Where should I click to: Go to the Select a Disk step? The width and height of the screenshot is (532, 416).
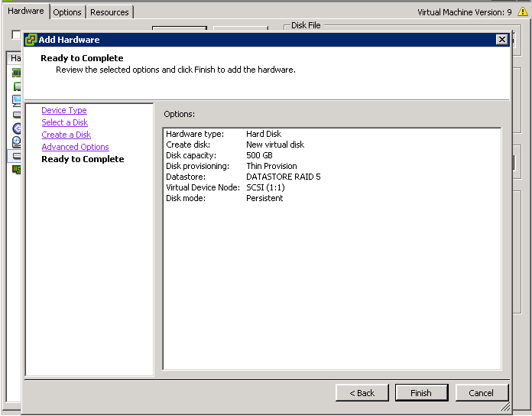(x=64, y=122)
